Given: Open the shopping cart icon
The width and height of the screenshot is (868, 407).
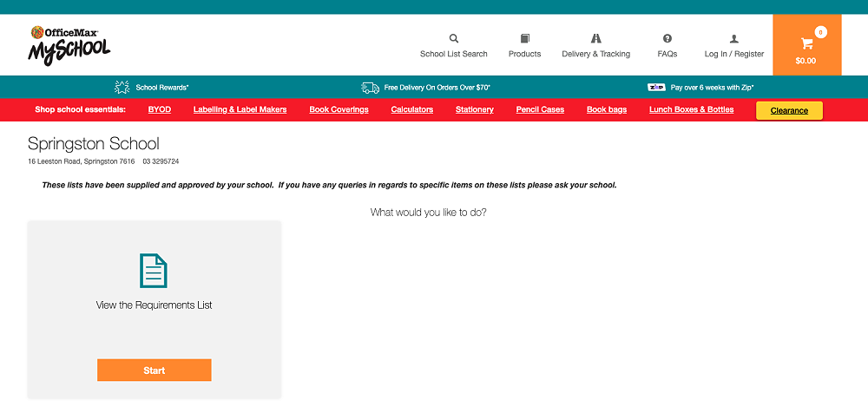Looking at the screenshot, I should coord(806,43).
